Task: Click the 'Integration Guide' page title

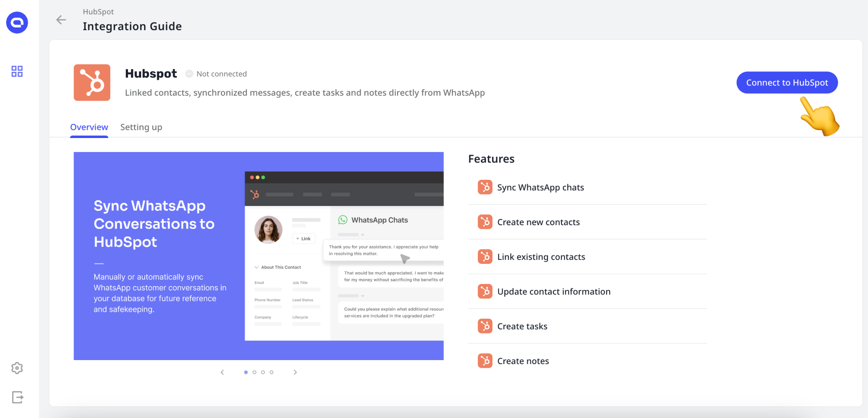Action: [132, 26]
